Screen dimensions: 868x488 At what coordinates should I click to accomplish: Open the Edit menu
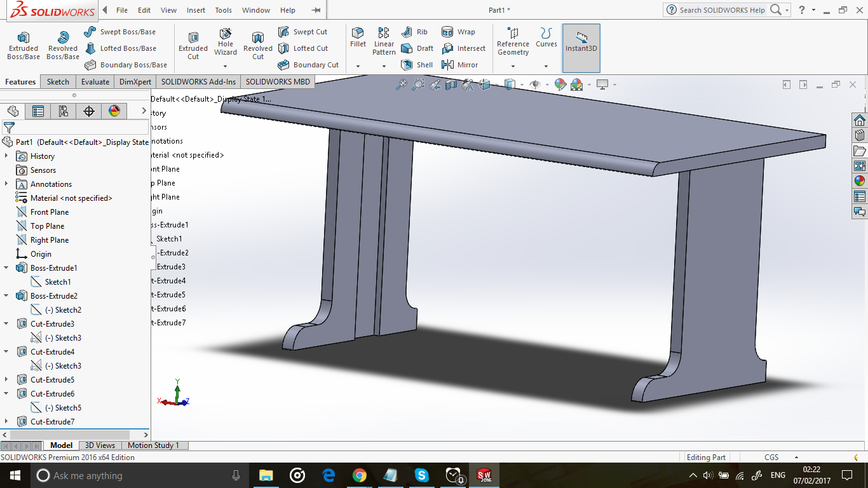coord(144,10)
